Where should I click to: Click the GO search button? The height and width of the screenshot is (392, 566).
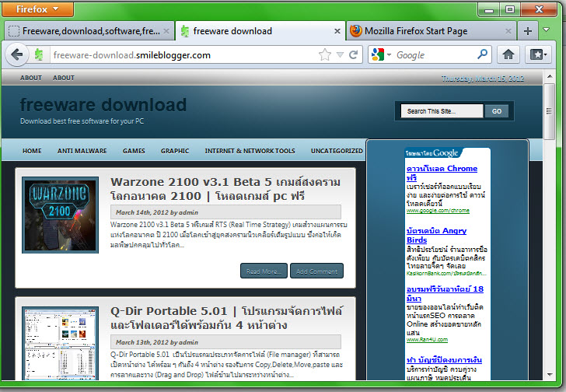[x=497, y=111]
